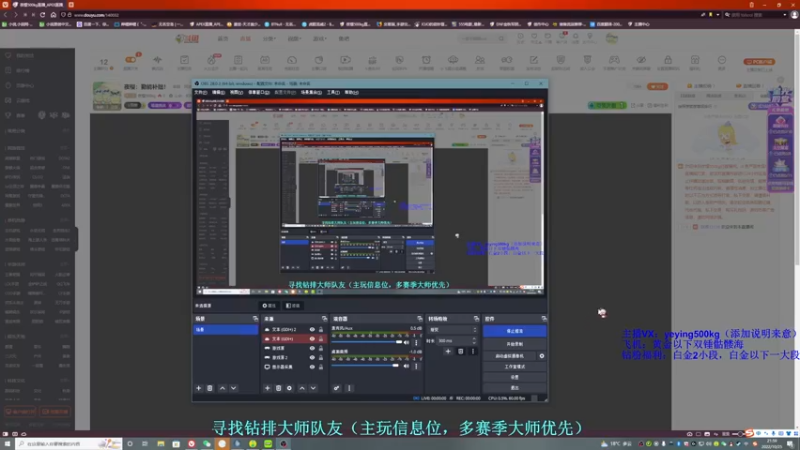Open mixer footer three-dot menu

[349, 388]
